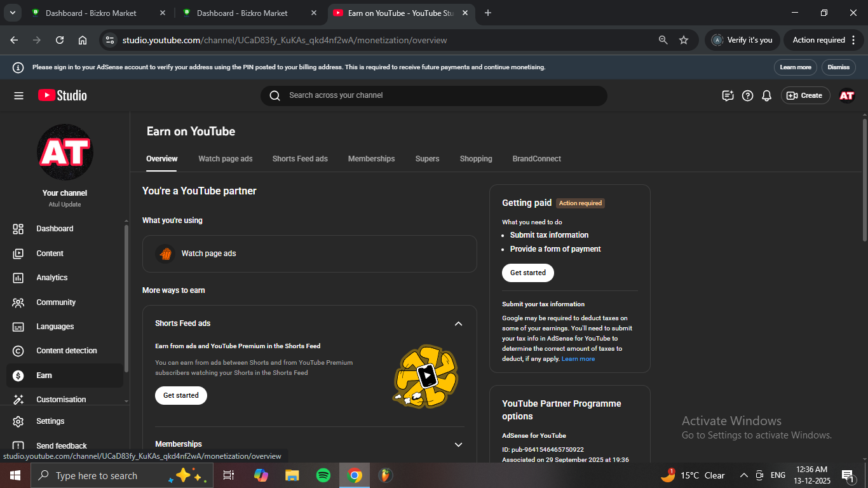Open Analytics from the sidebar
868x488 pixels.
point(51,278)
